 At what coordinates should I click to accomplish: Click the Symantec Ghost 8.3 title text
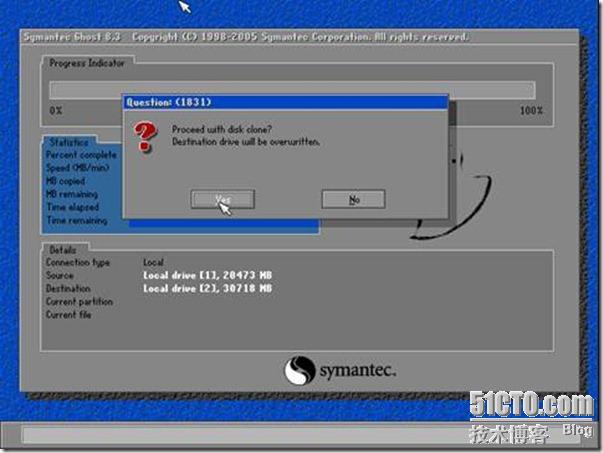click(x=72, y=37)
